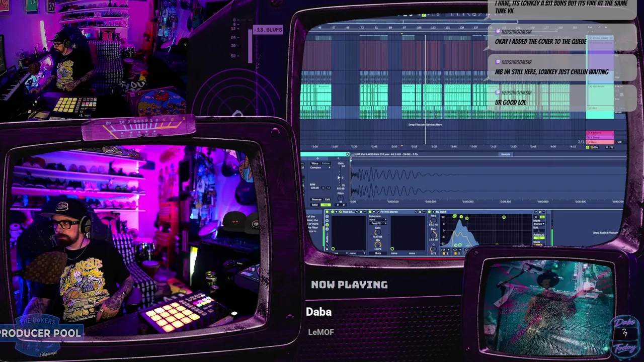Click the Mute button in FS-RTA Stereo
This screenshot has width=644, height=362.
(378, 253)
